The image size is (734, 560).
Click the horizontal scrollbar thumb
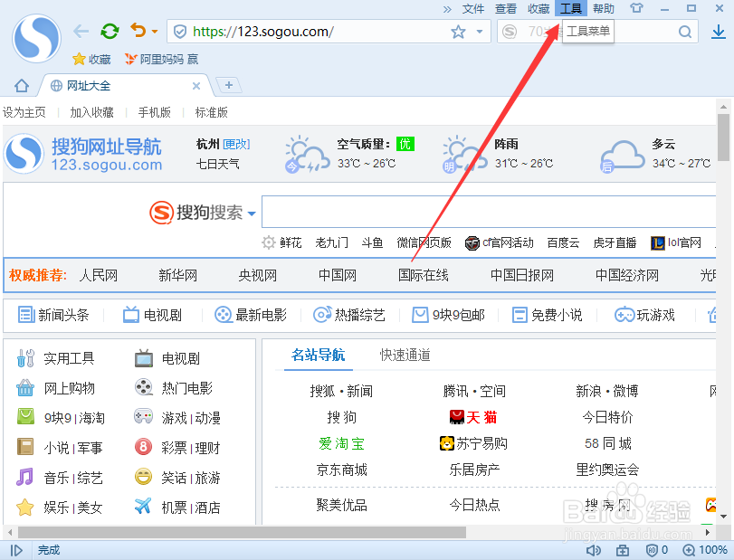coord(242,532)
